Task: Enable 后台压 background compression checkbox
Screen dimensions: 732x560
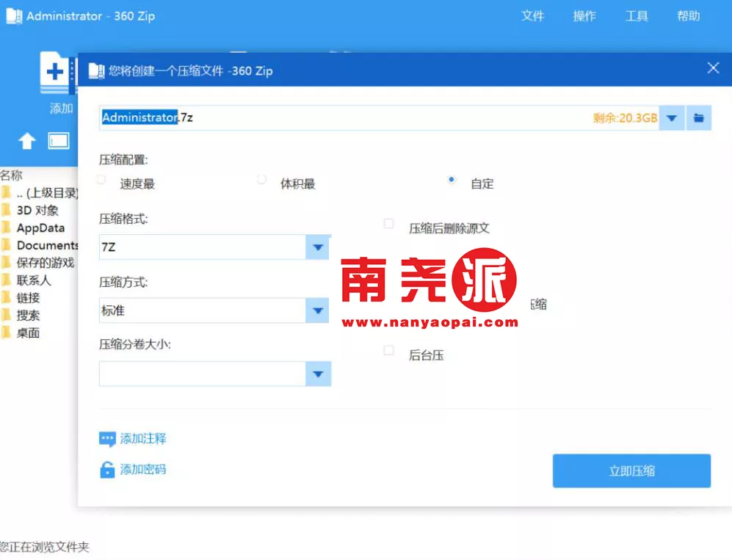Action: pos(388,351)
